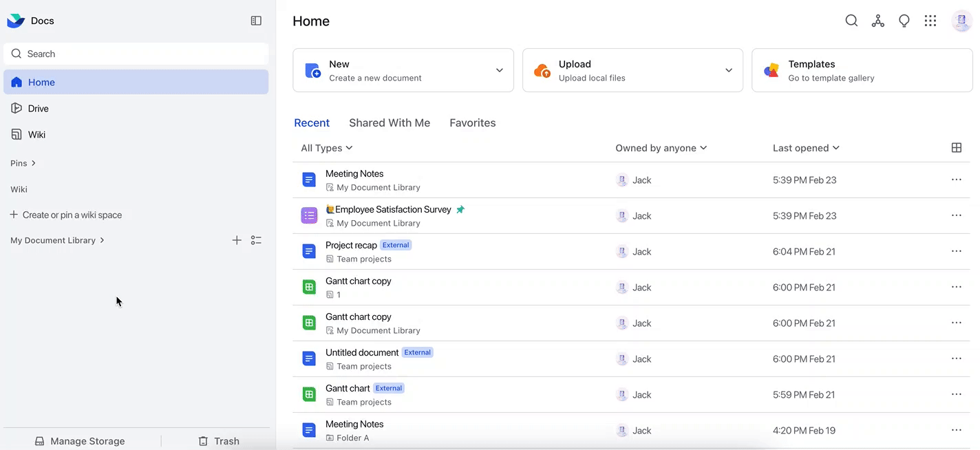Screen dimensions: 980x450
Task: Click the Search input field in sidebar
Action: pos(136,53)
